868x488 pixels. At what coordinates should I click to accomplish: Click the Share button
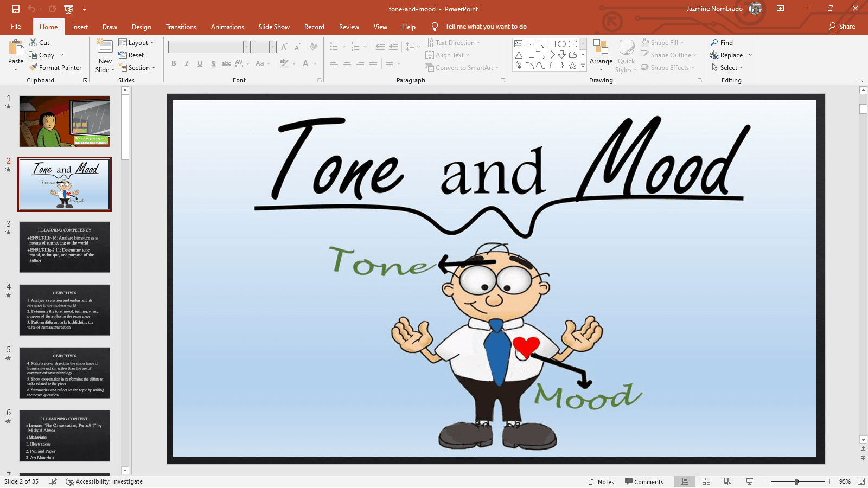point(842,26)
